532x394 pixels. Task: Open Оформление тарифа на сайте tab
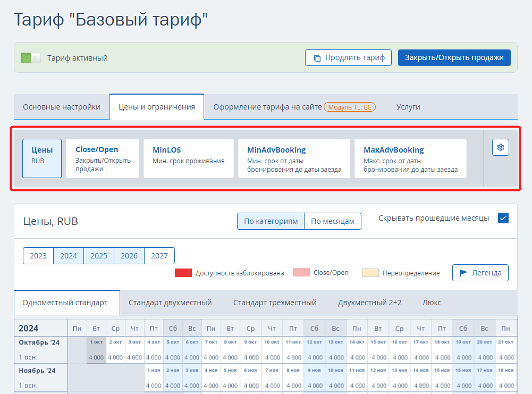267,107
